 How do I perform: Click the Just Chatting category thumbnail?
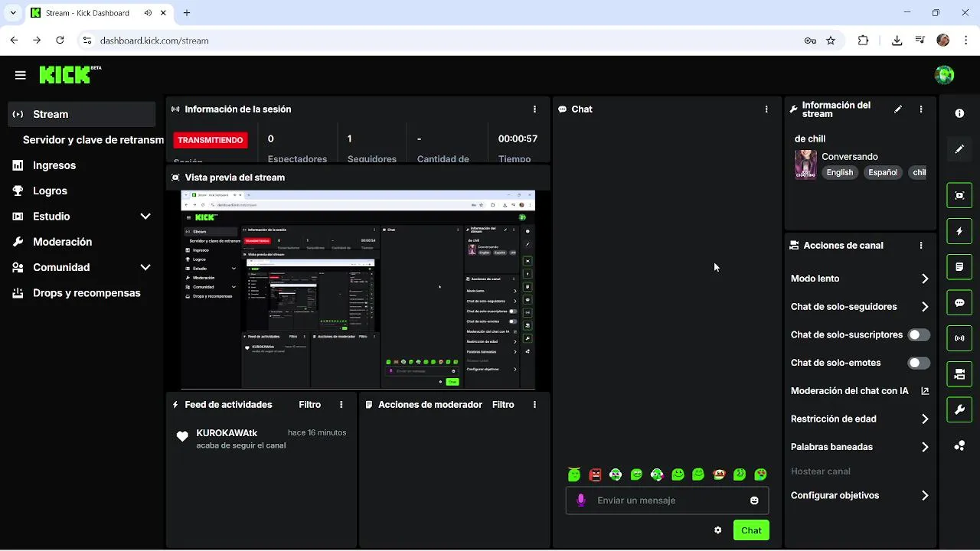tap(805, 165)
